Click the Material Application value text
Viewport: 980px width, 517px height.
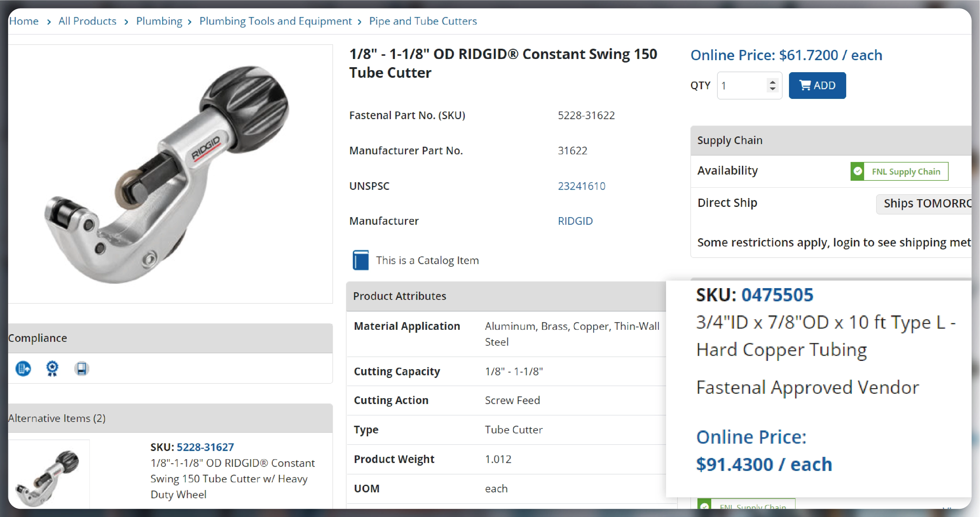(x=572, y=334)
